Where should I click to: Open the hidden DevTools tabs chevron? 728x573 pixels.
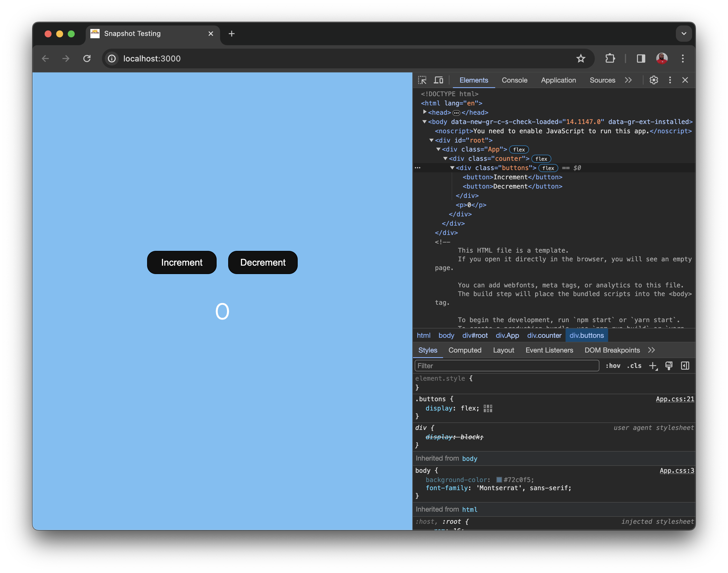tap(628, 80)
